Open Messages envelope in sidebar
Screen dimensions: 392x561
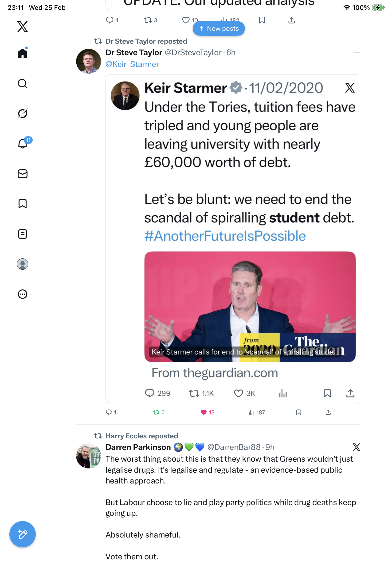pyautogui.click(x=23, y=174)
